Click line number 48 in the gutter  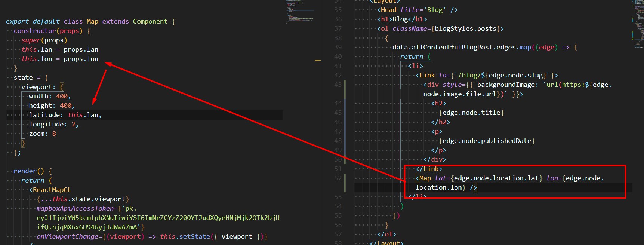338,141
